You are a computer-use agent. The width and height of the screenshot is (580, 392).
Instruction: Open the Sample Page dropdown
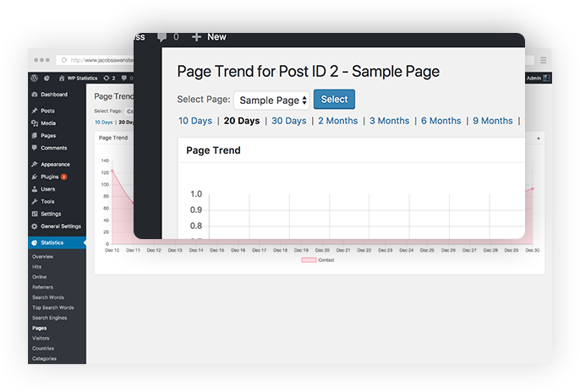272,101
